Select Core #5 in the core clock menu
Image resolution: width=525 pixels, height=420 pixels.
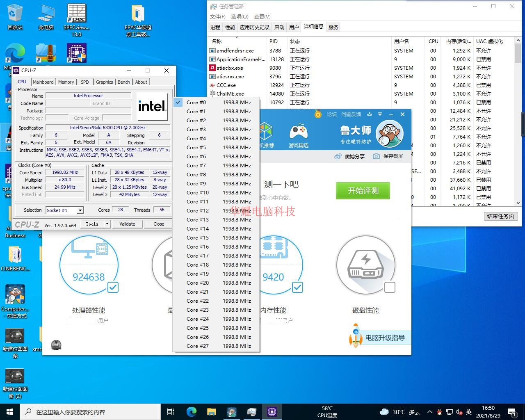click(x=216, y=148)
